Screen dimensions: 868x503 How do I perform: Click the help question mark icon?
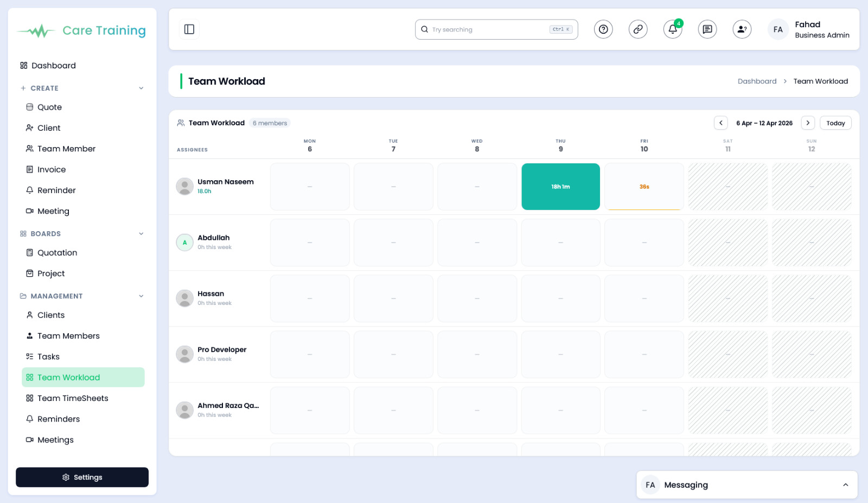click(x=603, y=29)
